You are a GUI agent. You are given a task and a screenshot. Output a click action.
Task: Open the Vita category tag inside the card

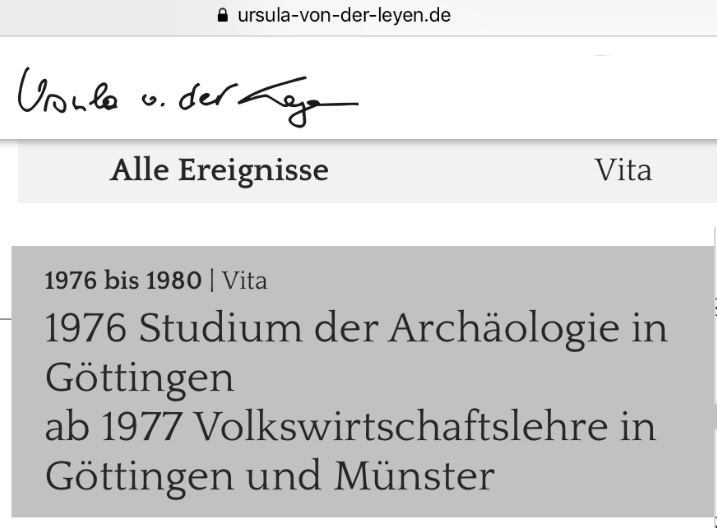(x=245, y=280)
